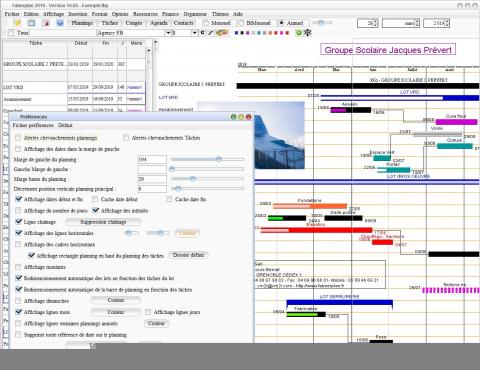Screen dimensions: 480x370
Task: Open the Affichage menu
Action: pyautogui.click(x=53, y=14)
